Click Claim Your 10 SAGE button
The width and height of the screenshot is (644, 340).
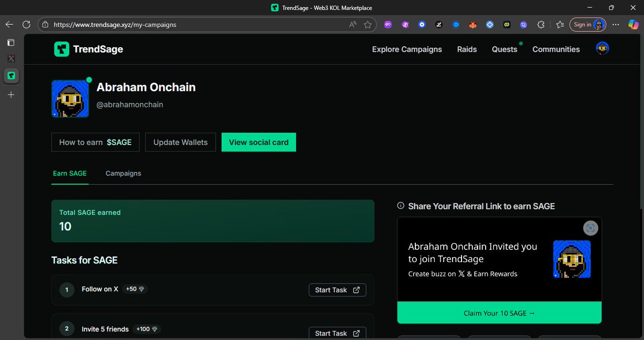(x=499, y=313)
